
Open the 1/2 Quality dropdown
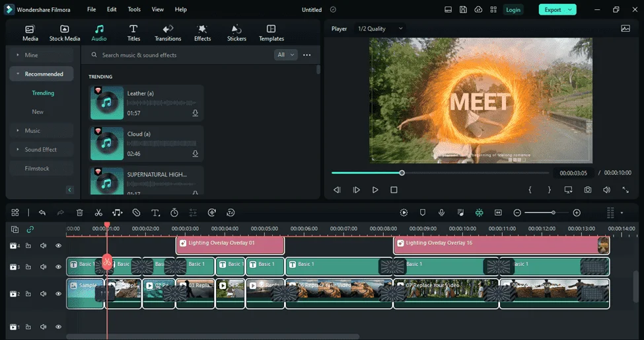tap(380, 29)
